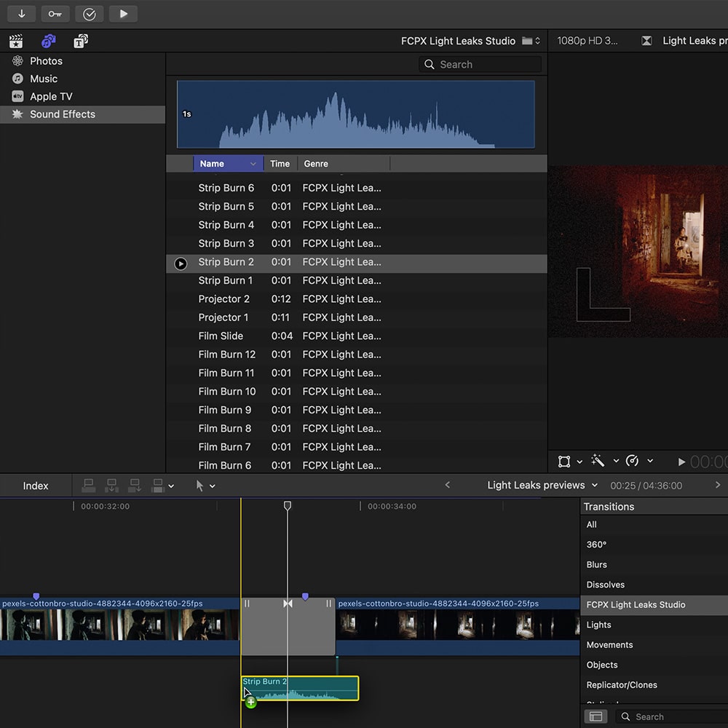
Task: Open the Background Tasks checkmark icon
Action: 90,14
